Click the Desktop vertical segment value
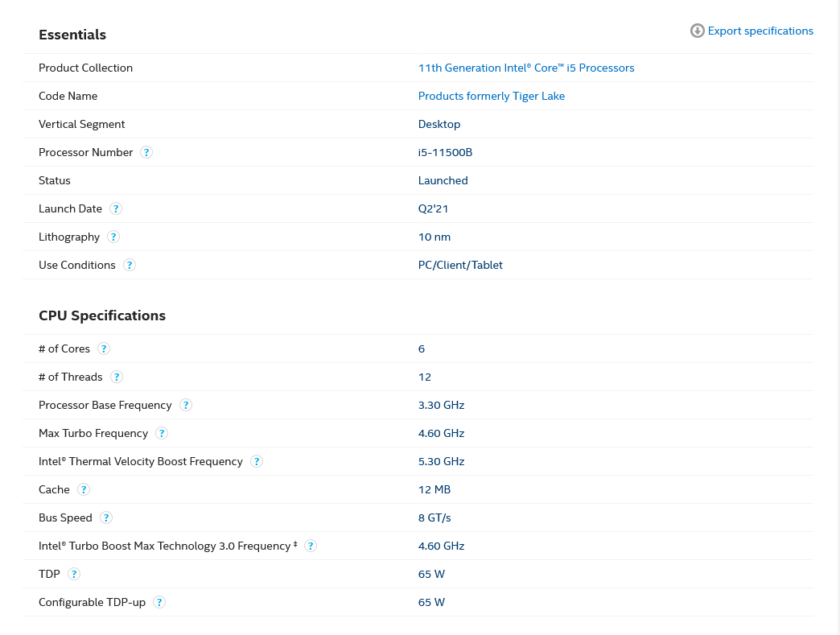The height and width of the screenshot is (635, 840). pos(439,124)
